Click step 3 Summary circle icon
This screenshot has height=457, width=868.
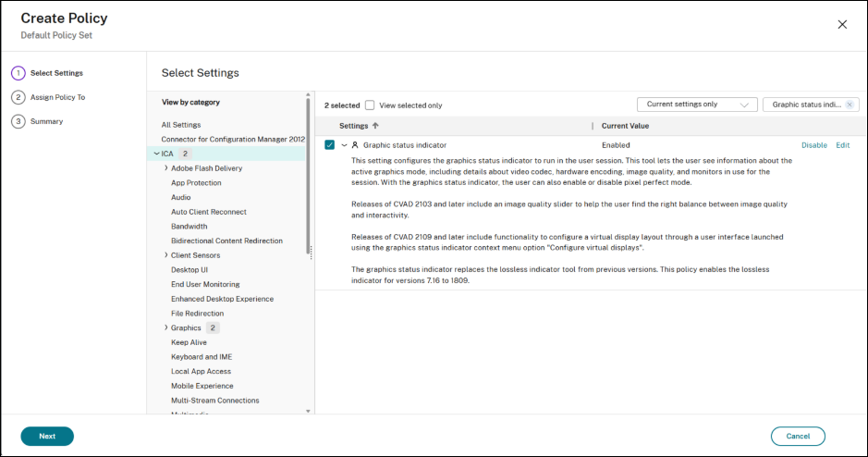(18, 121)
